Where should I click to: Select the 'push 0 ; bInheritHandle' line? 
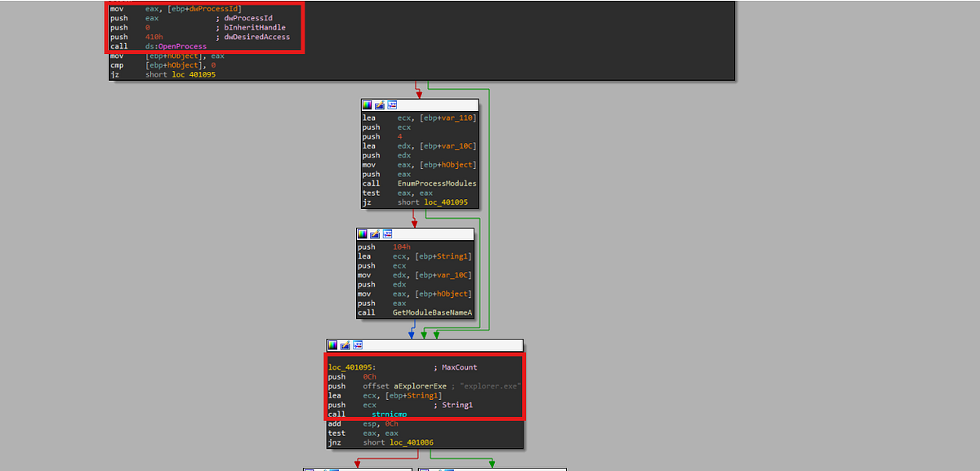click(198, 27)
